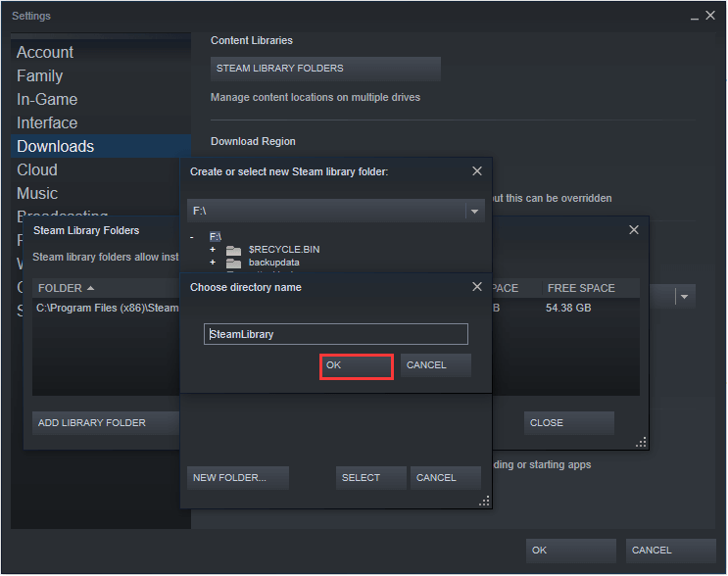Click the ADD LIBRARY FOLDER button
The height and width of the screenshot is (576, 728).
point(92,423)
